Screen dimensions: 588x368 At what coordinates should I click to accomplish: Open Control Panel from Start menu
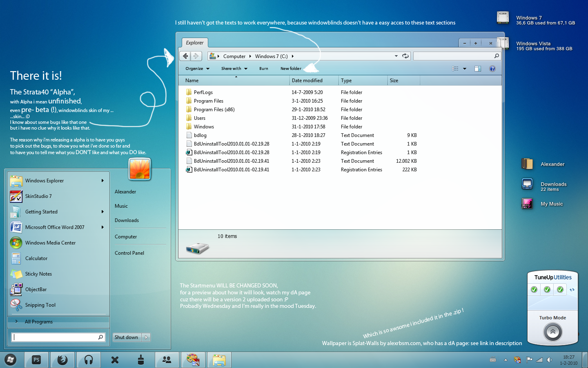point(129,253)
